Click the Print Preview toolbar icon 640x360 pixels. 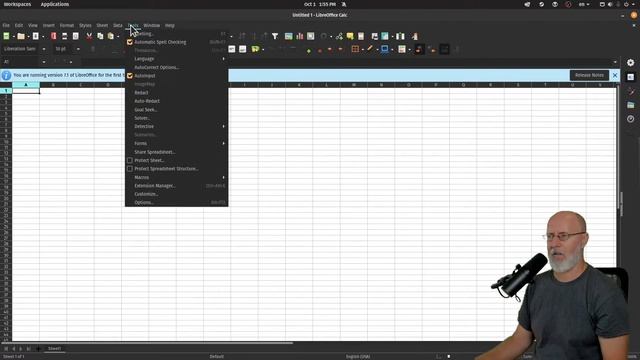point(76,36)
